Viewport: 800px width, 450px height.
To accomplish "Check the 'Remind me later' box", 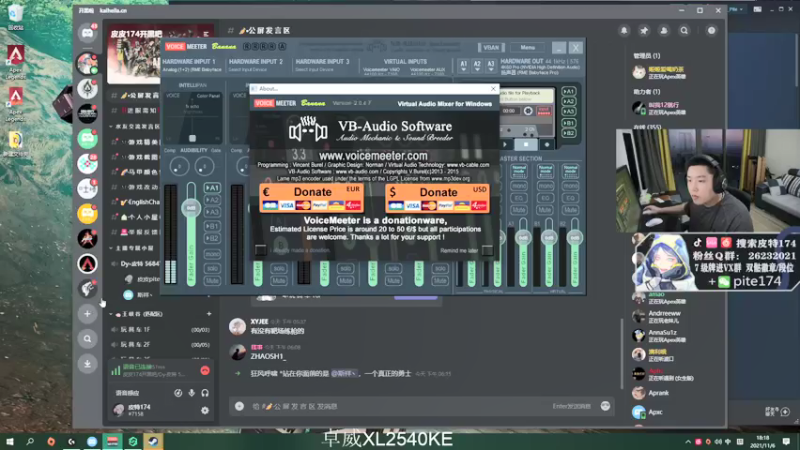I will click(487, 250).
